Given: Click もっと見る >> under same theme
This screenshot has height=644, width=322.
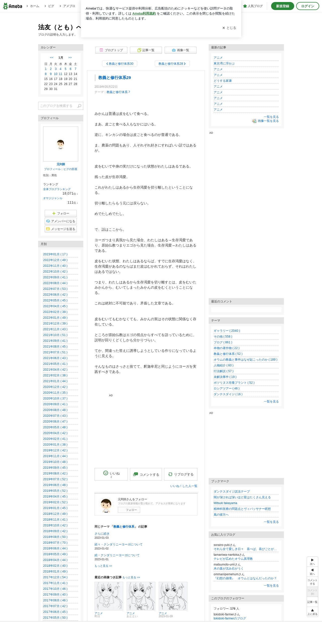Looking at the screenshot, I should coord(103,566).
